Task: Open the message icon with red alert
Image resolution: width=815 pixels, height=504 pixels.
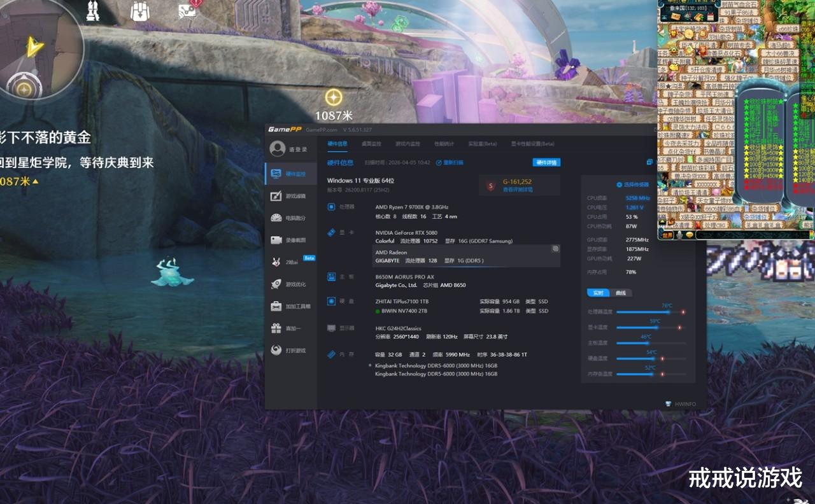Action: click(189, 10)
